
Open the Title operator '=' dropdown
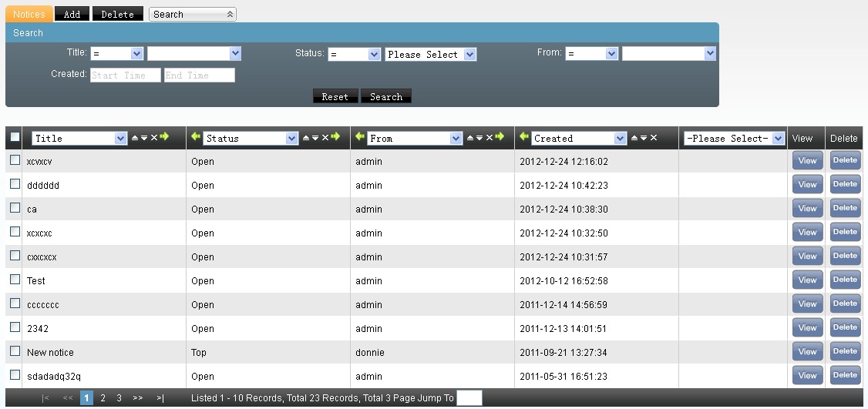point(116,54)
